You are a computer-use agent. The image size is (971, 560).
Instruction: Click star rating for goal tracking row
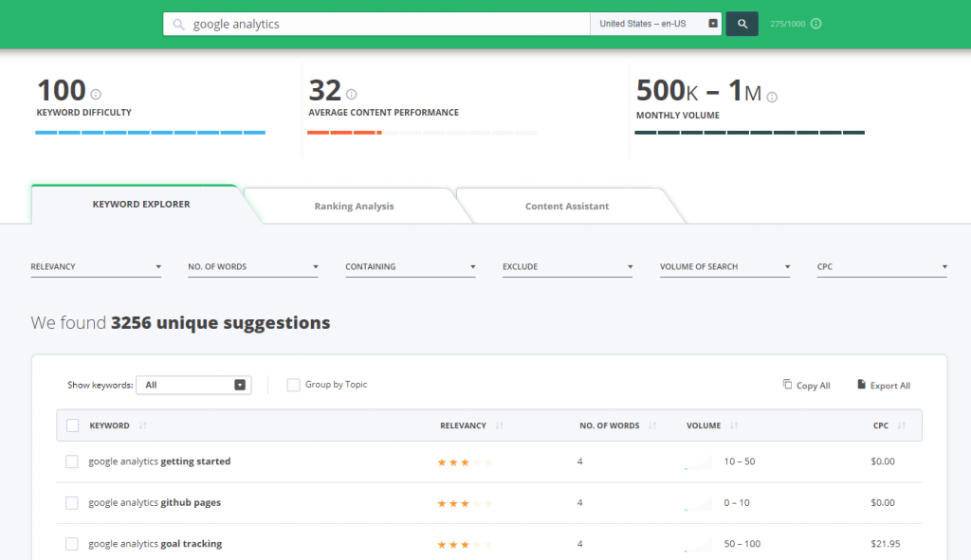(465, 545)
